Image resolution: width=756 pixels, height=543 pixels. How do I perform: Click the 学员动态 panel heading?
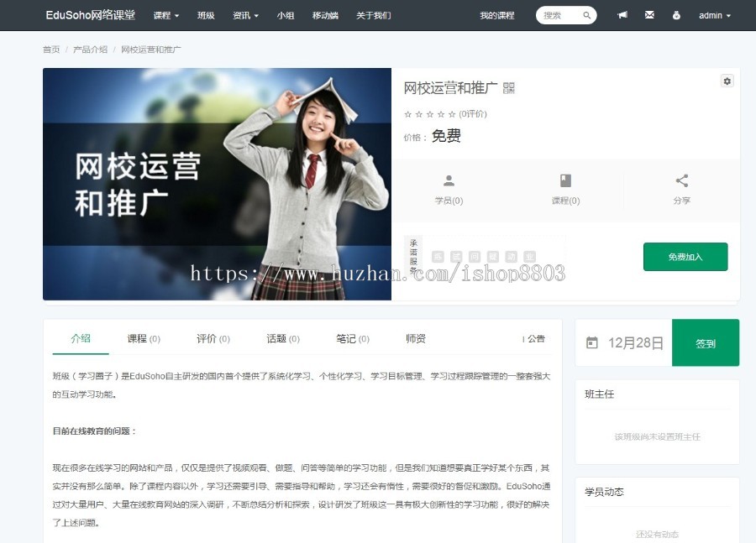[604, 492]
